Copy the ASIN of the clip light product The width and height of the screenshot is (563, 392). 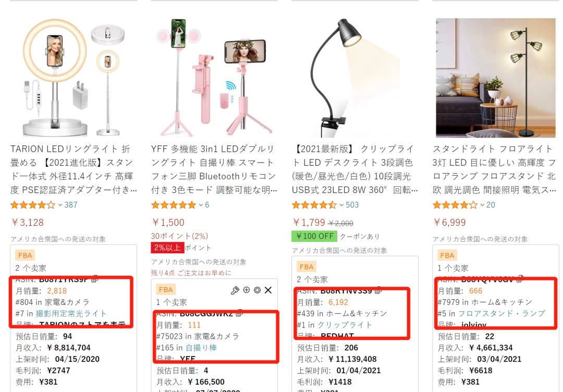tap(378, 290)
